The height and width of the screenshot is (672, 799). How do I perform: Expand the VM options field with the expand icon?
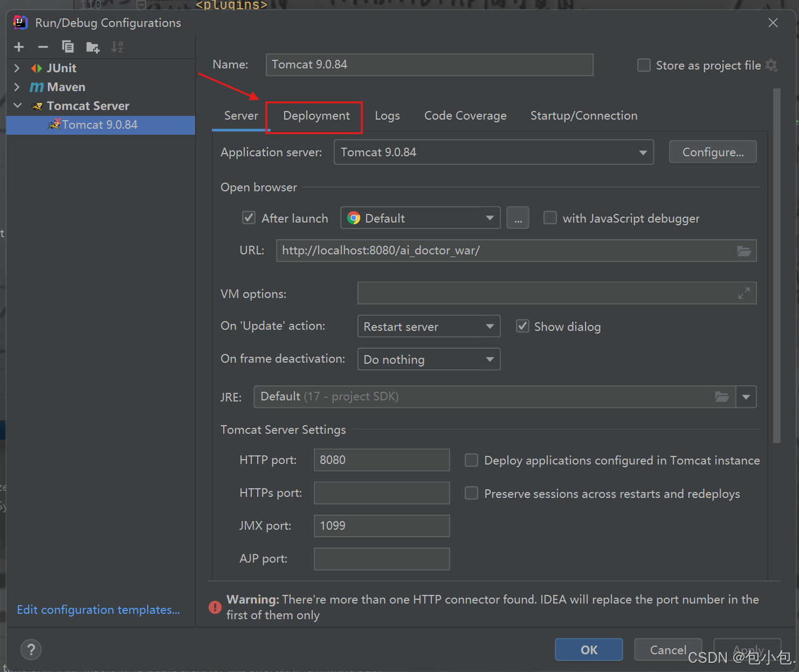pos(744,293)
